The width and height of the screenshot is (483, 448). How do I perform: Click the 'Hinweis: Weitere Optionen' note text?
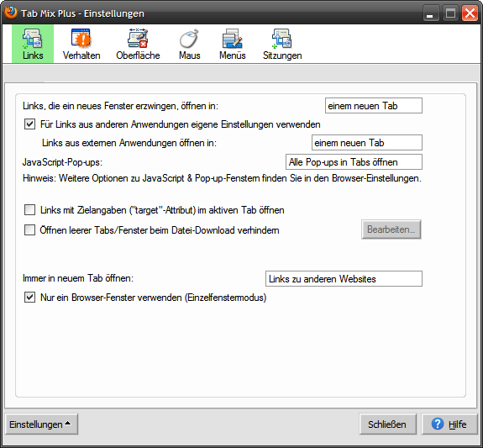tap(222, 178)
